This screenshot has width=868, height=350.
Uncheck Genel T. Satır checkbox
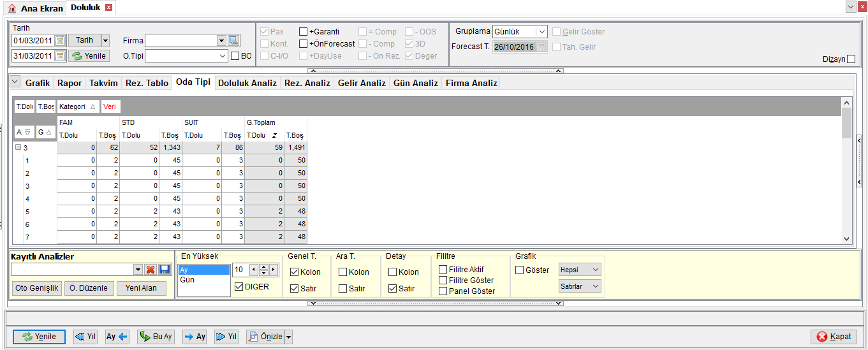click(294, 289)
